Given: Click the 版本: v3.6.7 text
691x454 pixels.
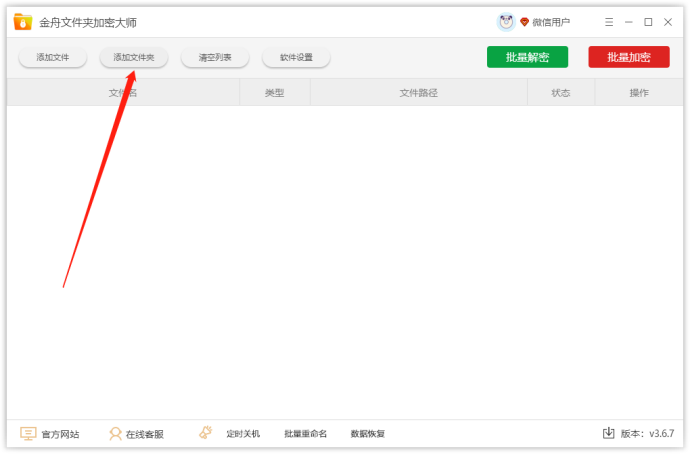Looking at the screenshot, I should (x=647, y=434).
